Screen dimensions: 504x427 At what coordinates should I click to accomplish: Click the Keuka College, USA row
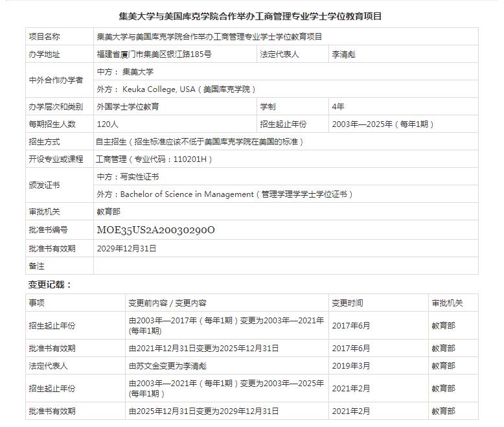point(286,89)
